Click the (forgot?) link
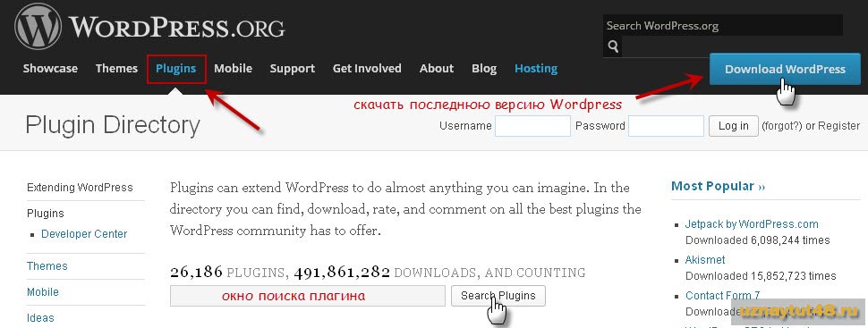 pyautogui.click(x=782, y=126)
